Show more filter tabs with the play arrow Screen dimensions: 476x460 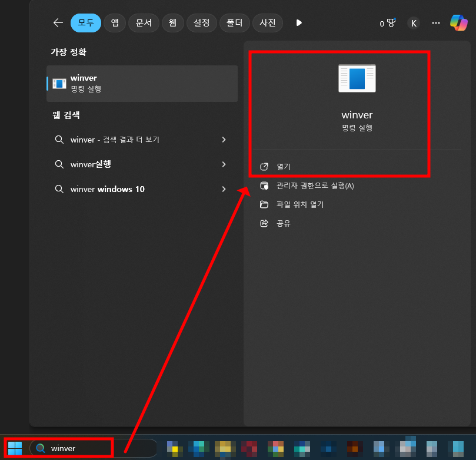[x=299, y=23]
